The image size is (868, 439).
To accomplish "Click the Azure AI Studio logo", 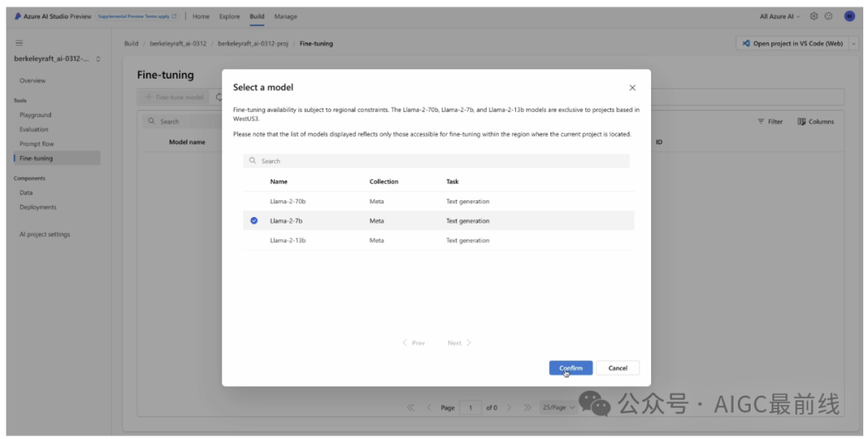I will [18, 16].
